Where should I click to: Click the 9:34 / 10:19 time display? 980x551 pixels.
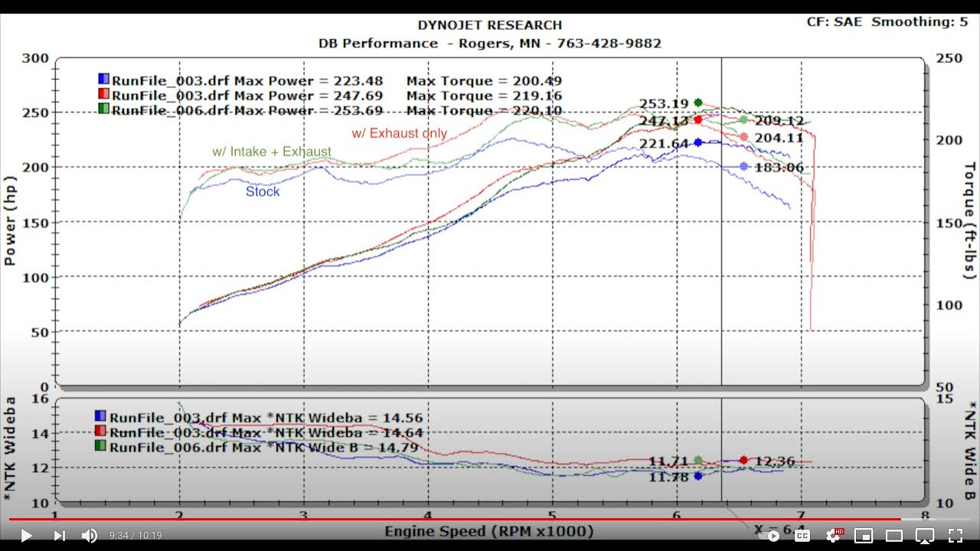coord(136,536)
